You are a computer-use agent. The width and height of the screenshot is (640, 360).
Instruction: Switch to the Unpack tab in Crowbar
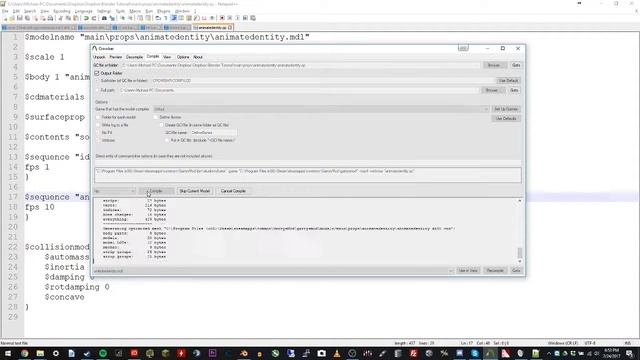pos(99,57)
